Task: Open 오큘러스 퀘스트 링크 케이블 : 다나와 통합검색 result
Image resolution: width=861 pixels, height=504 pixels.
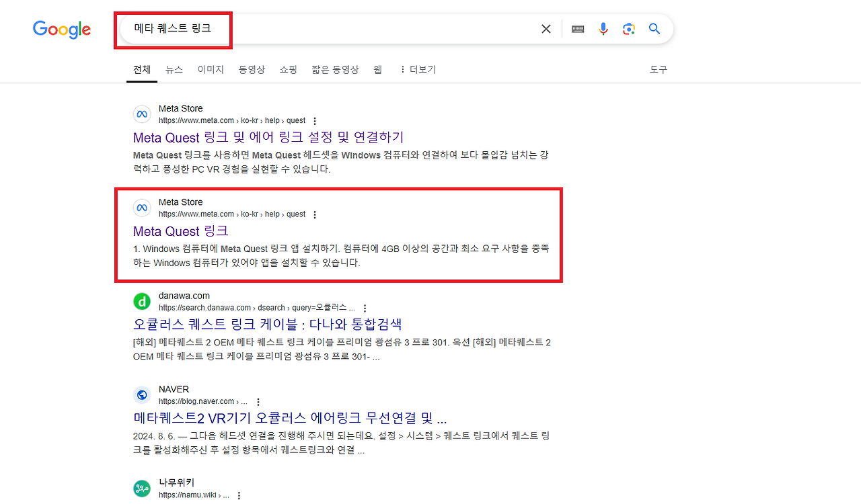Action: [268, 325]
